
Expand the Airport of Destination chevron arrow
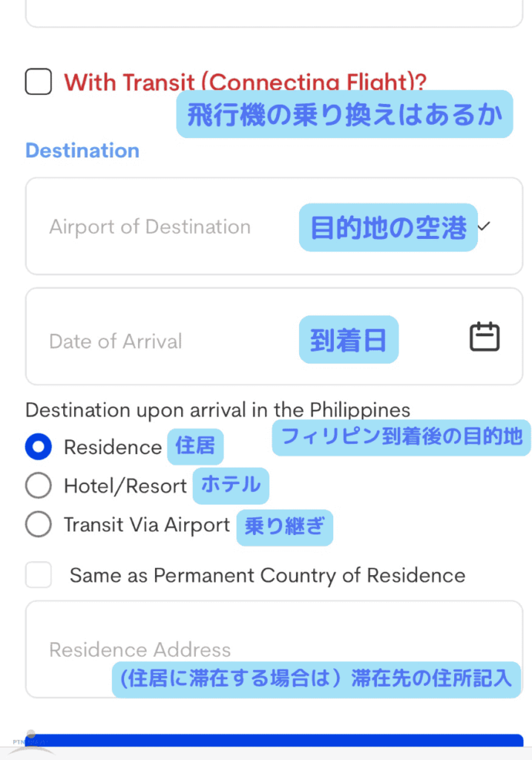[485, 226]
